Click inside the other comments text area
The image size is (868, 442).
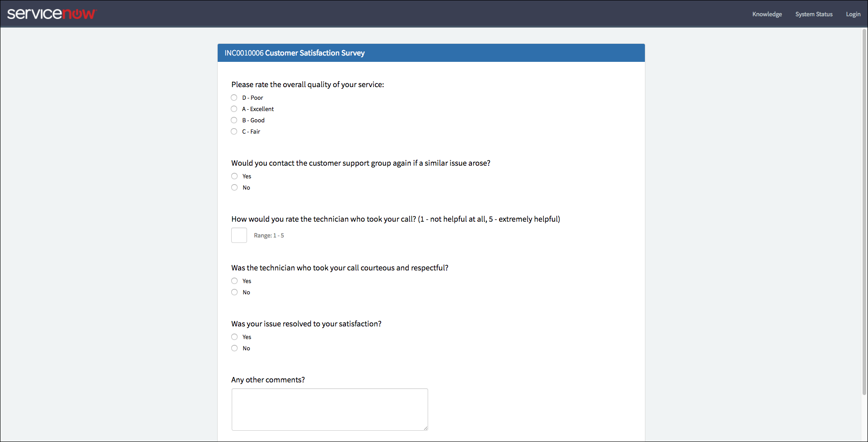[x=330, y=409]
